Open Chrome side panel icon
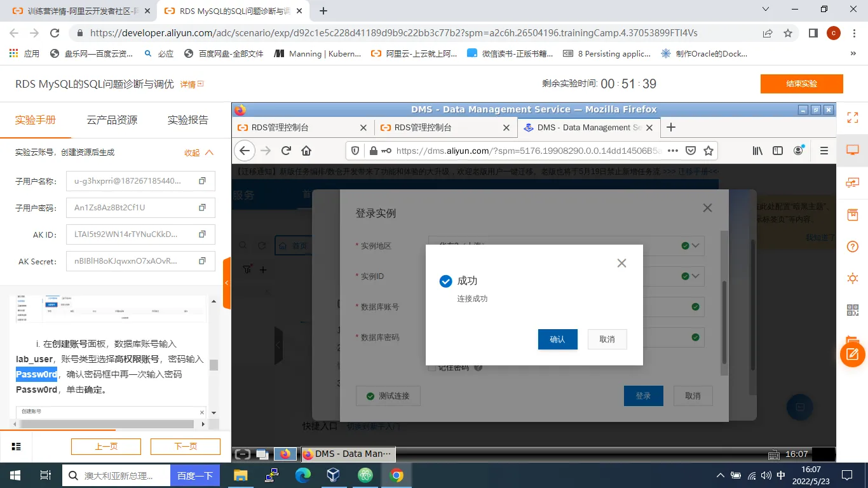The height and width of the screenshot is (488, 868). [813, 33]
